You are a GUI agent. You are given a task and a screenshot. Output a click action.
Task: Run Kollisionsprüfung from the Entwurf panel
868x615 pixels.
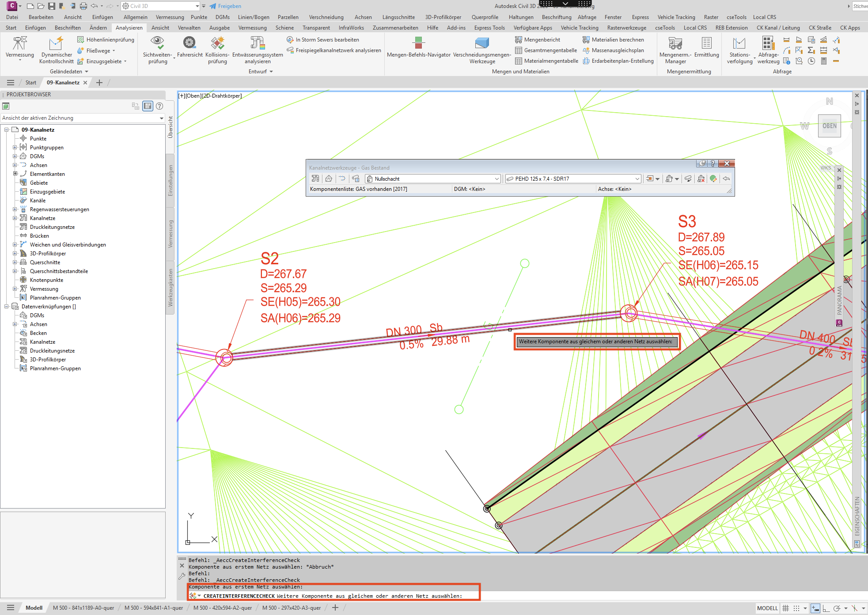coord(217,49)
